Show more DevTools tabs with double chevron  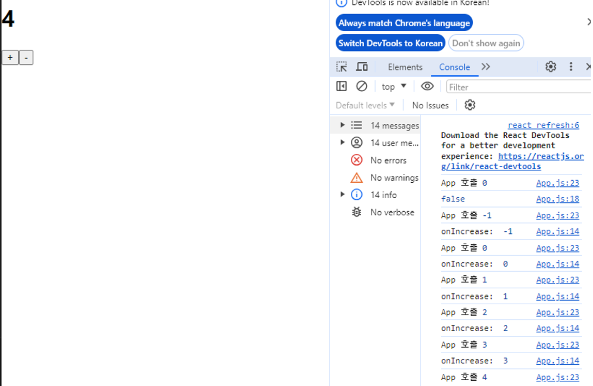pos(486,67)
